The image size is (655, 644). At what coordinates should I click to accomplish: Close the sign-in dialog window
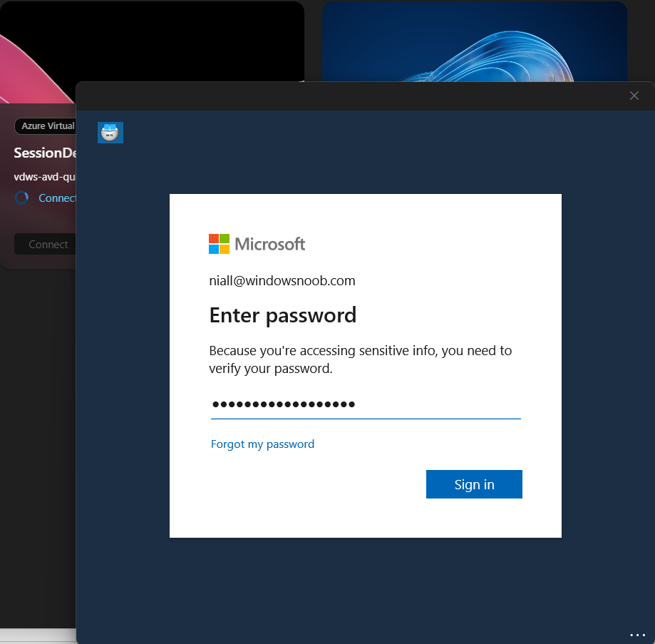coord(634,96)
